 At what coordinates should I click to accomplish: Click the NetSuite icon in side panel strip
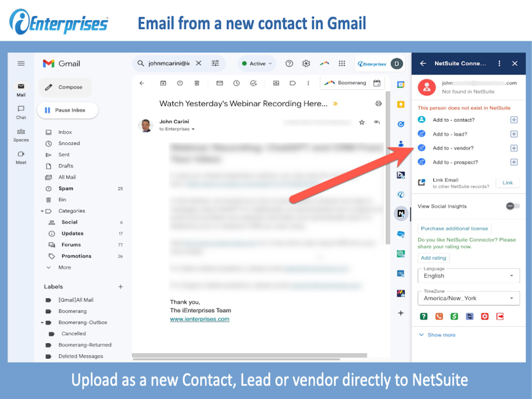coord(401,213)
